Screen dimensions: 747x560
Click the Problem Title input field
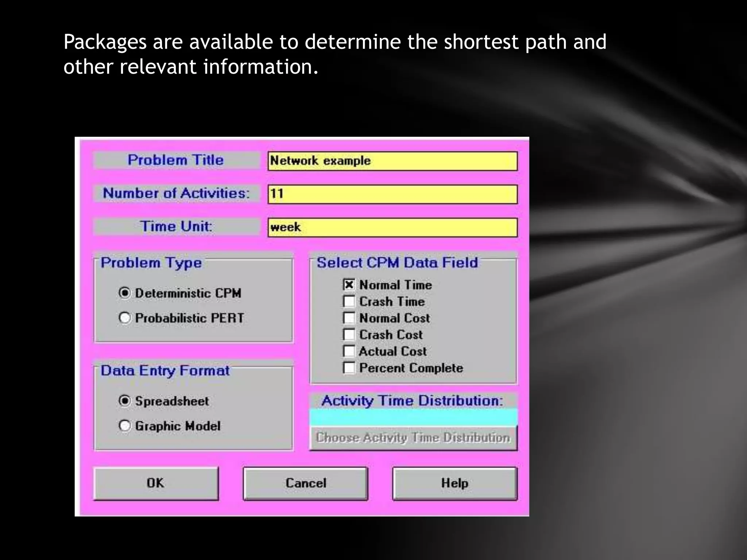pyautogui.click(x=392, y=161)
